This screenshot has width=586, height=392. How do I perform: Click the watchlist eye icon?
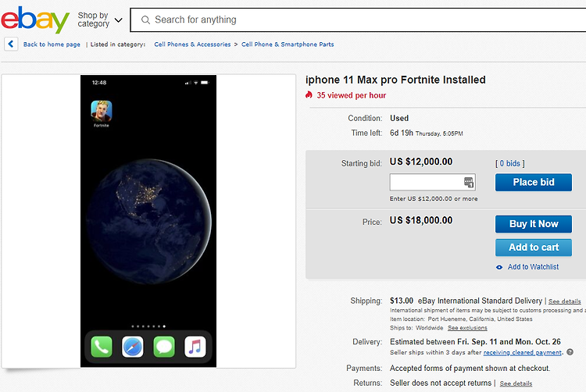499,267
